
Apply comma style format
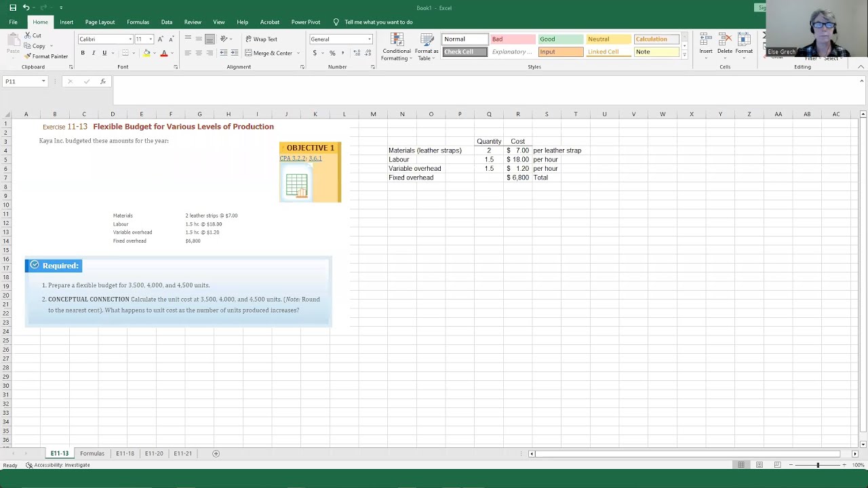tap(342, 53)
